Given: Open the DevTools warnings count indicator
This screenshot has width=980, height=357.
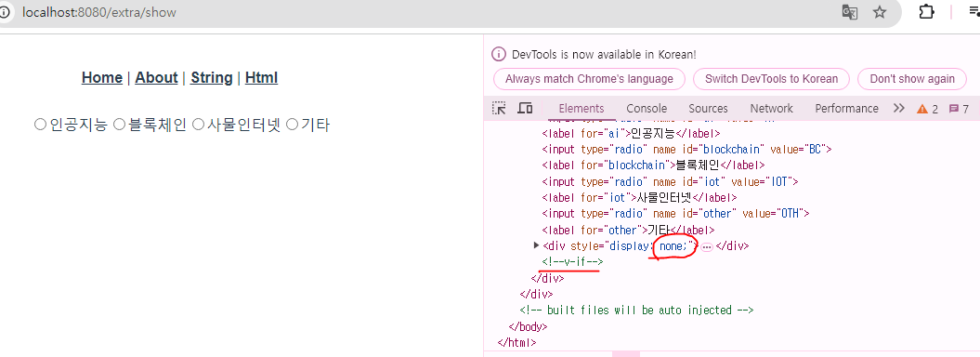Looking at the screenshot, I should (x=927, y=109).
